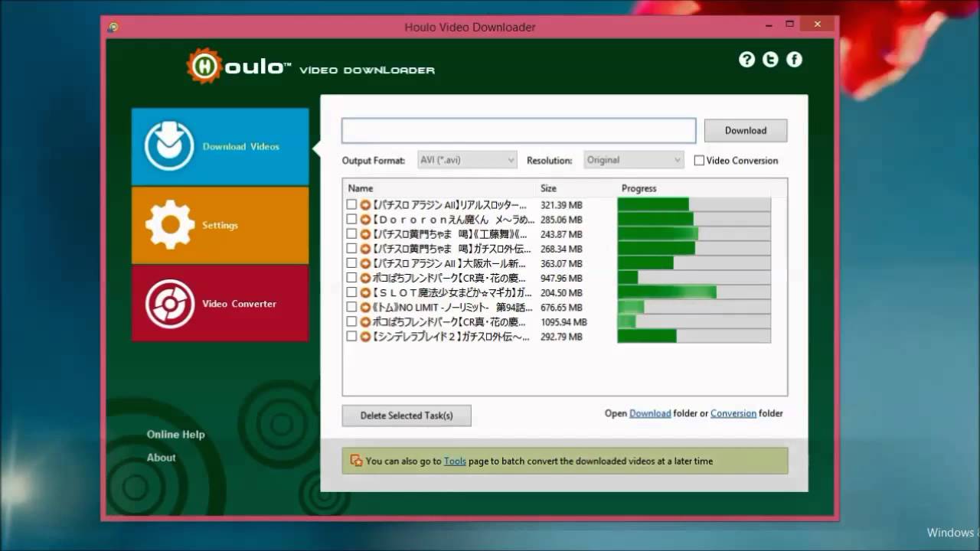Screen dimensions: 980x551
Task: Open the Resolution Original dropdown
Action: tap(633, 160)
